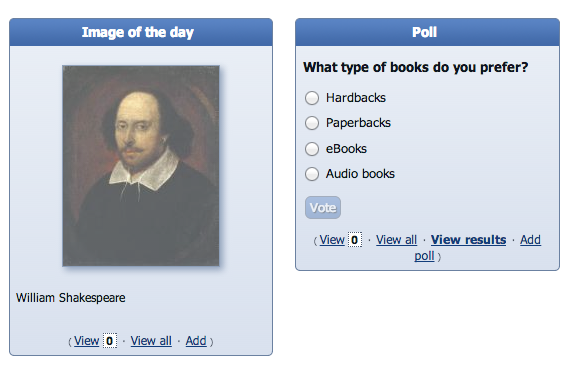
Task: Follow the Add link below the image
Action: pos(196,341)
